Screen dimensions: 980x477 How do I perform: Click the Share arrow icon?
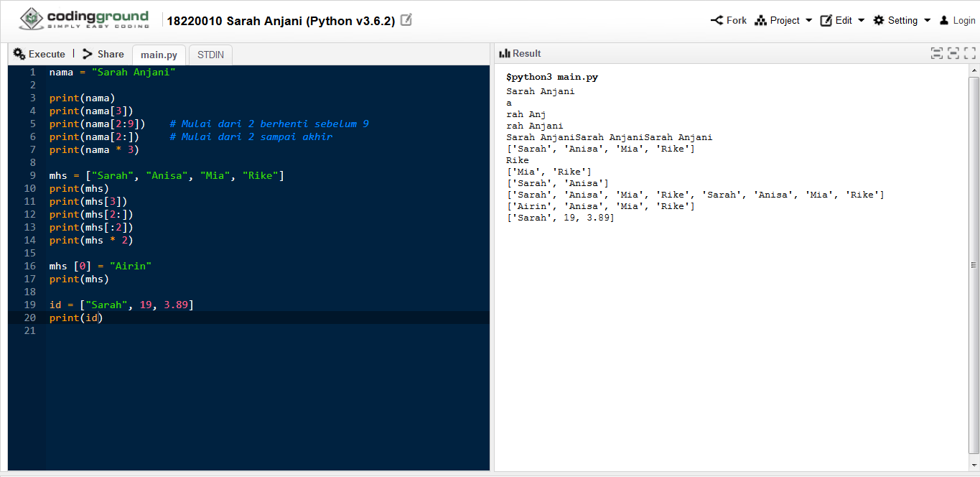pyautogui.click(x=88, y=54)
